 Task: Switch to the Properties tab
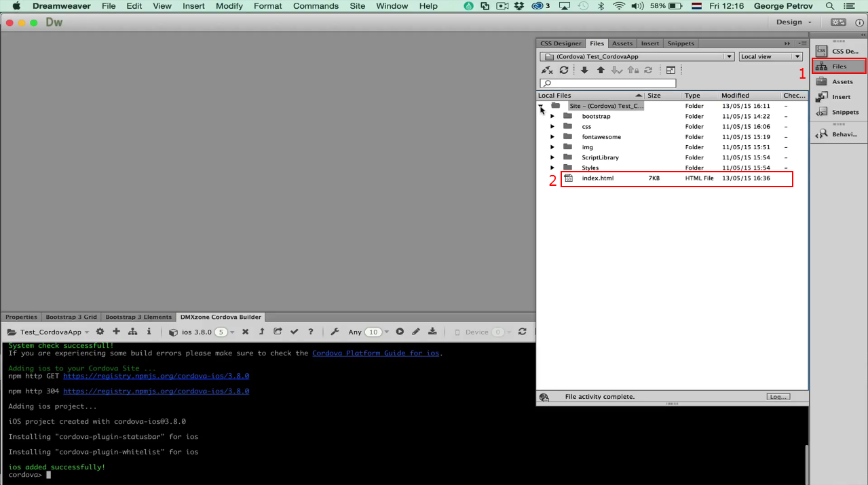point(21,317)
